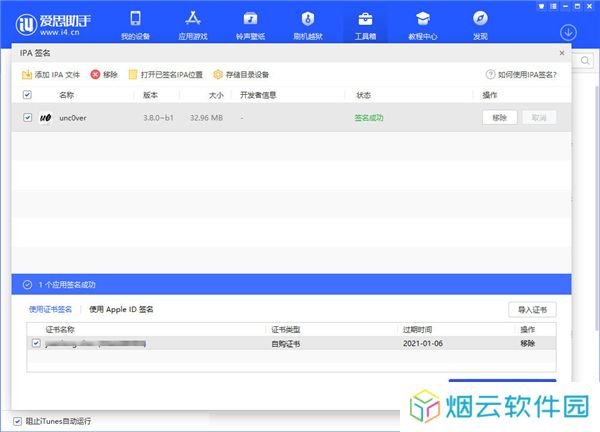Click the 导入证书 button
This screenshot has width=600, height=432.
pyautogui.click(x=532, y=310)
